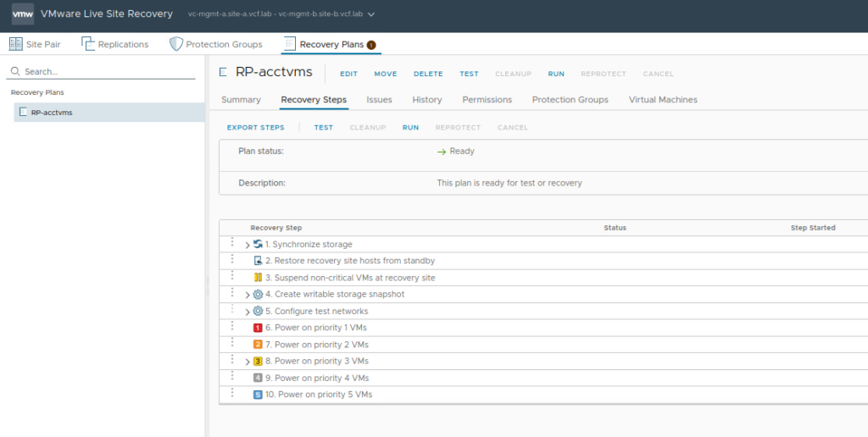Click the VMware logo icon

(22, 14)
